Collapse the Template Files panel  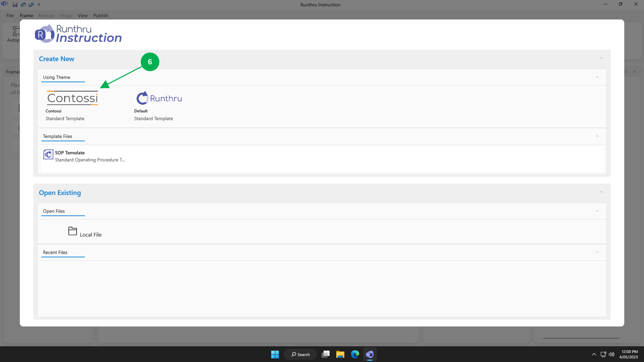(597, 136)
